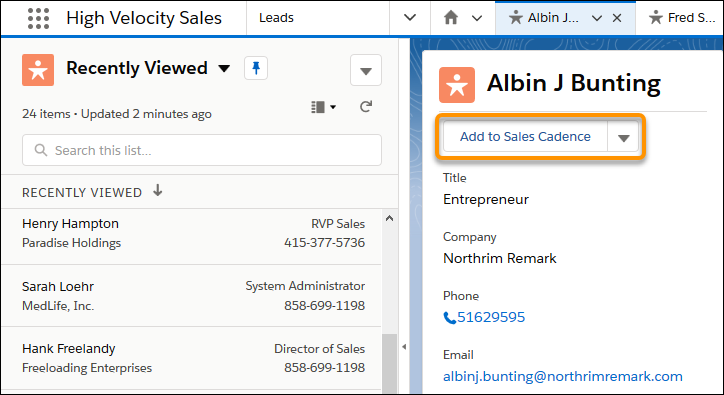This screenshot has width=724, height=395.
Task: Click the Home icon in navigation bar
Action: (x=451, y=18)
